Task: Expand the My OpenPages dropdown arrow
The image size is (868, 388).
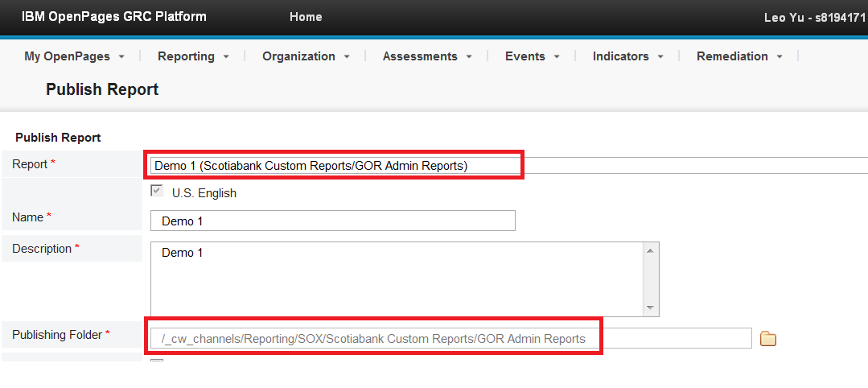Action: tap(121, 57)
